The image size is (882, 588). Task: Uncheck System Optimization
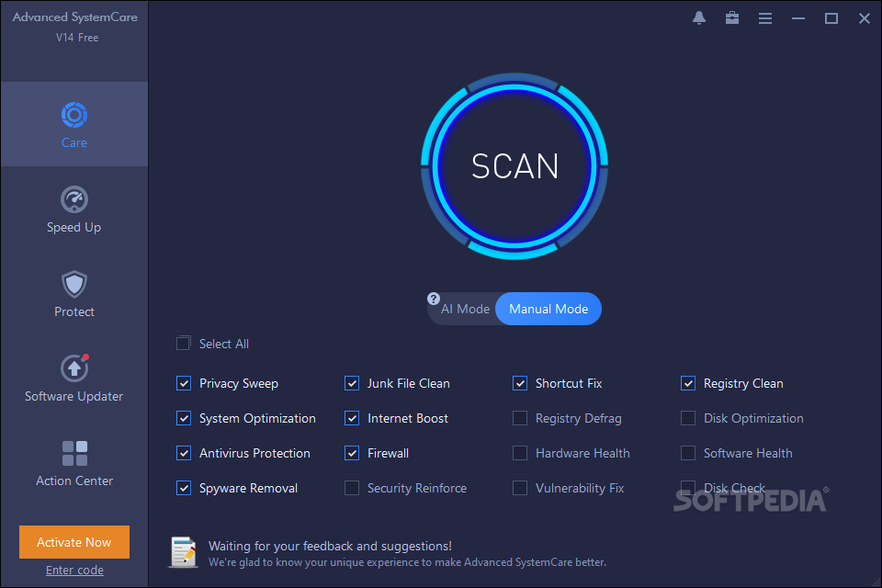184,418
